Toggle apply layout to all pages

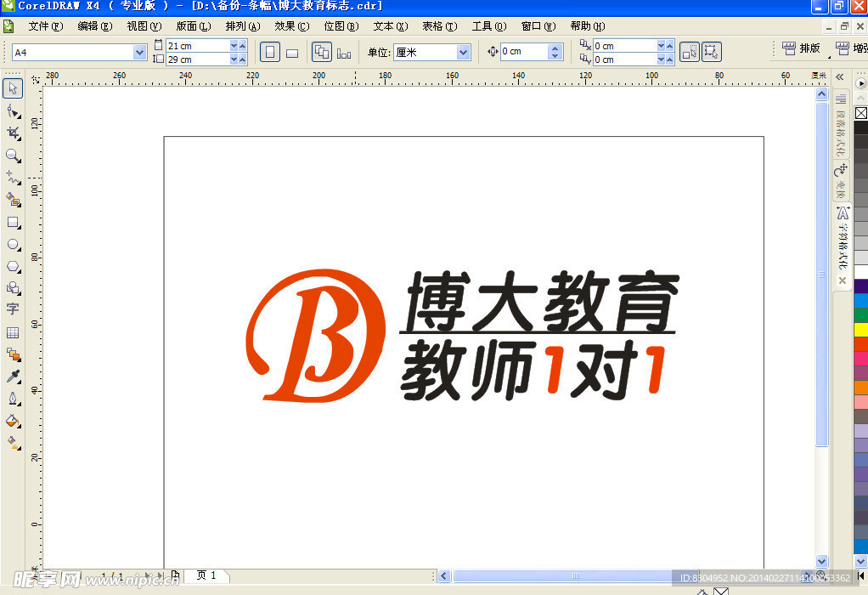pyautogui.click(x=322, y=53)
